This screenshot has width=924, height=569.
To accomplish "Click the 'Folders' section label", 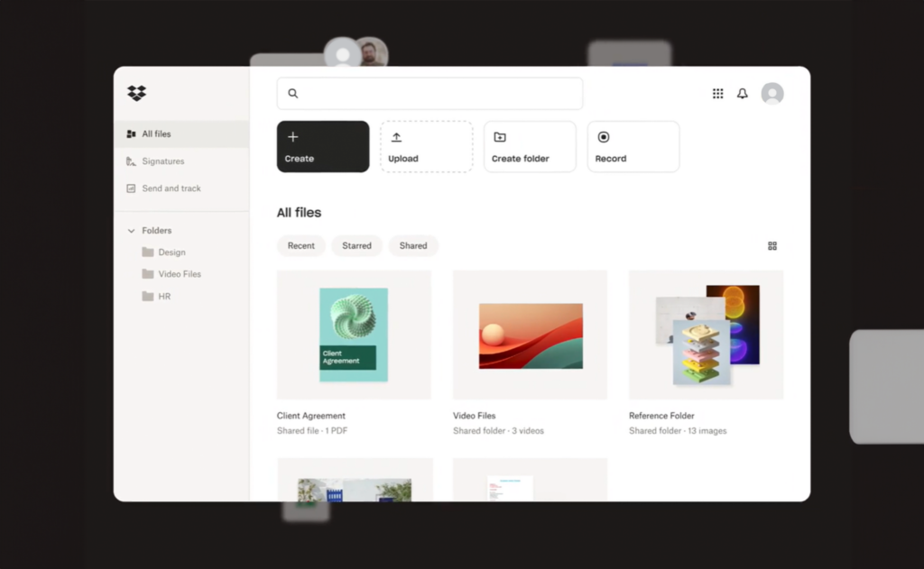I will coord(157,230).
